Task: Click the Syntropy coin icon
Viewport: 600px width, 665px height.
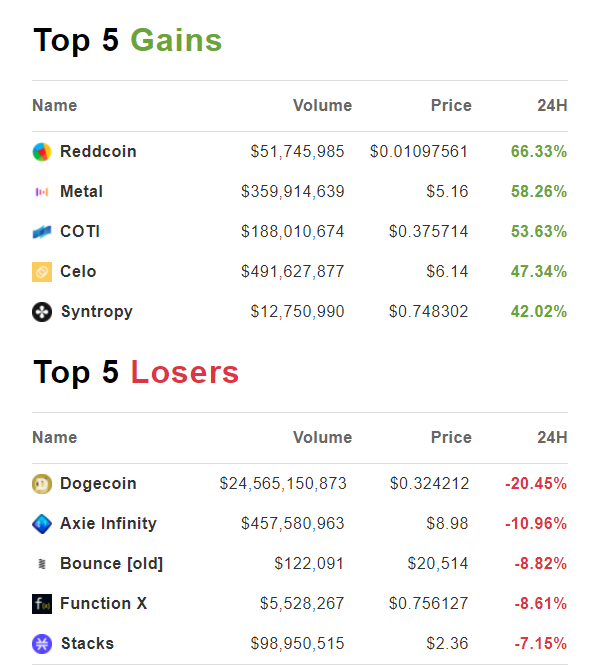Action: 42,312
